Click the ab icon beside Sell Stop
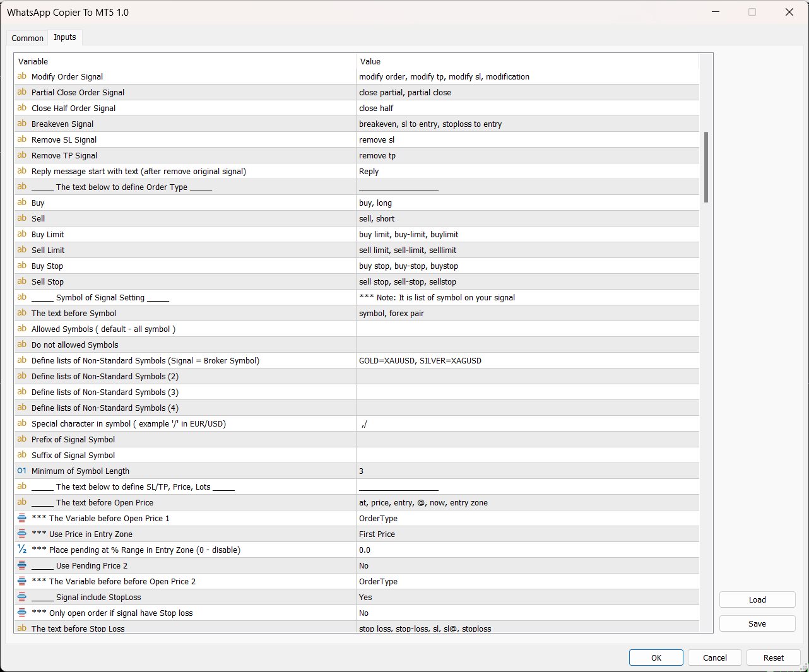The width and height of the screenshot is (809, 672). 22,281
